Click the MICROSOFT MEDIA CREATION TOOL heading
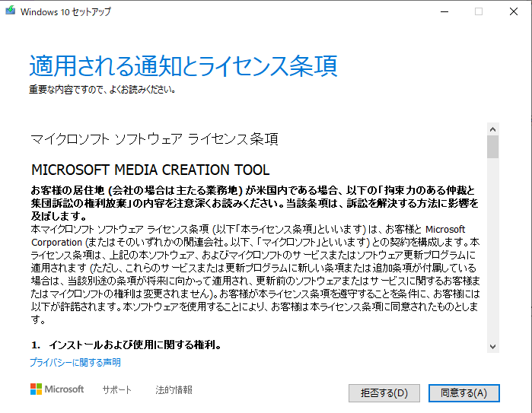532x413 pixels. coord(150,170)
